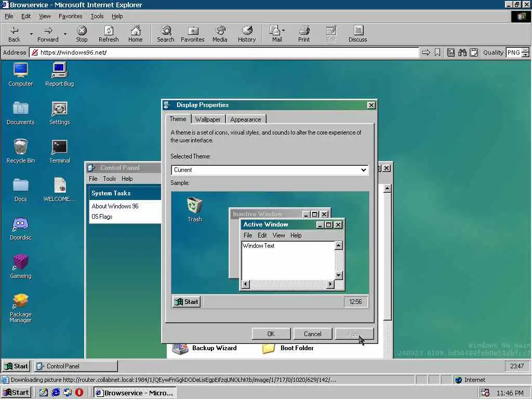
Task: Launch Internet Explorer from quick launch
Action: tap(56, 393)
